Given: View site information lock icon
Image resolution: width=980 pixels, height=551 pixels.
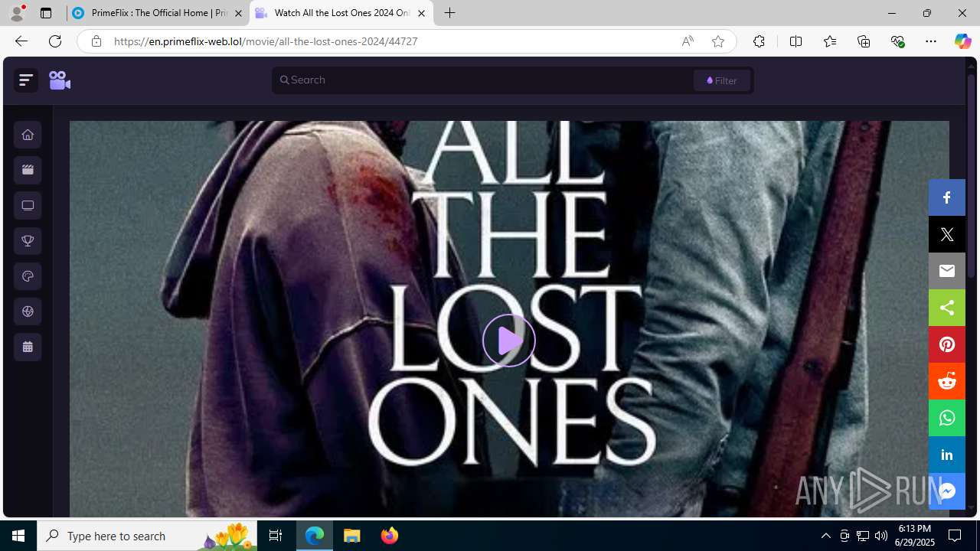Looking at the screenshot, I should 96,41.
